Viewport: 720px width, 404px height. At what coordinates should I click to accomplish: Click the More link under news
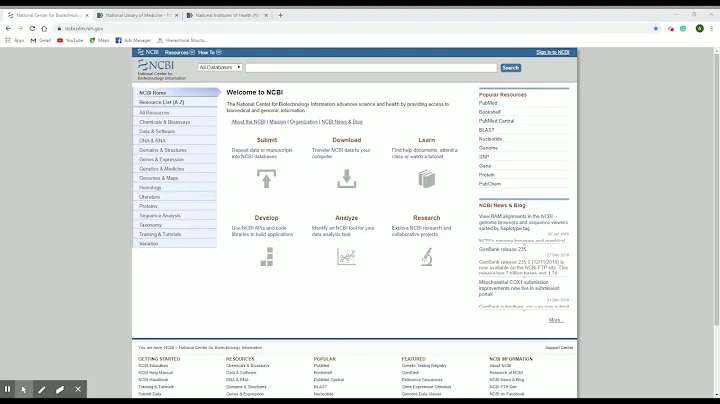[x=555, y=320]
